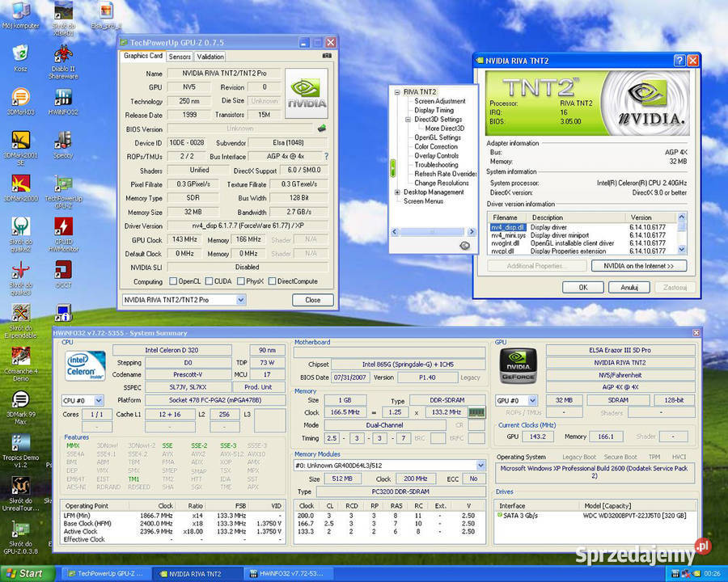Open the CPUID HWMonitor desktop shortcut

(64, 234)
